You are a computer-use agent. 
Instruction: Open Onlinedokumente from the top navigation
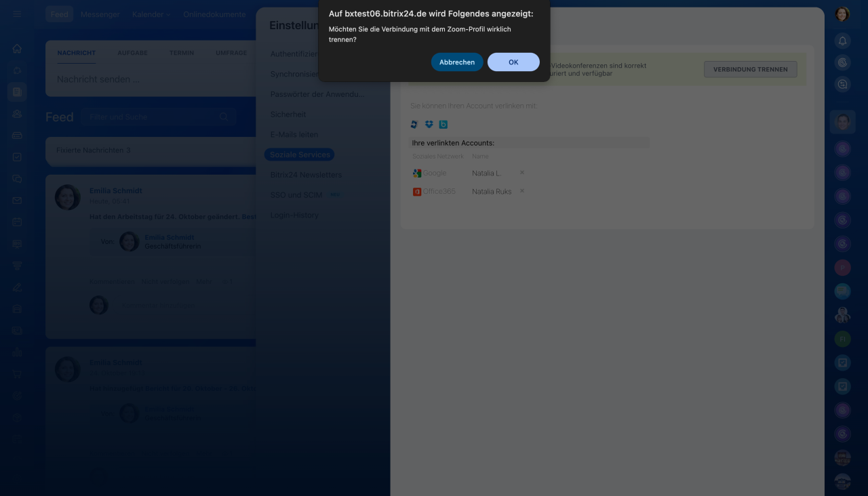tap(214, 14)
